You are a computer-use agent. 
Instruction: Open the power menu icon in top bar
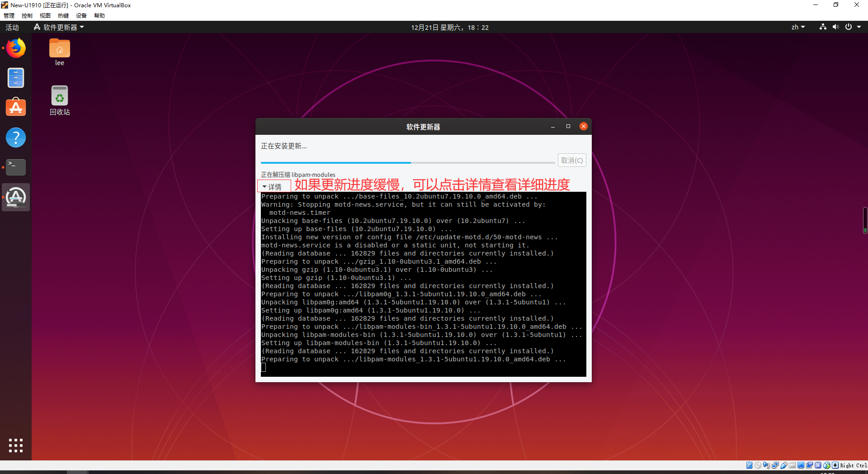849,27
